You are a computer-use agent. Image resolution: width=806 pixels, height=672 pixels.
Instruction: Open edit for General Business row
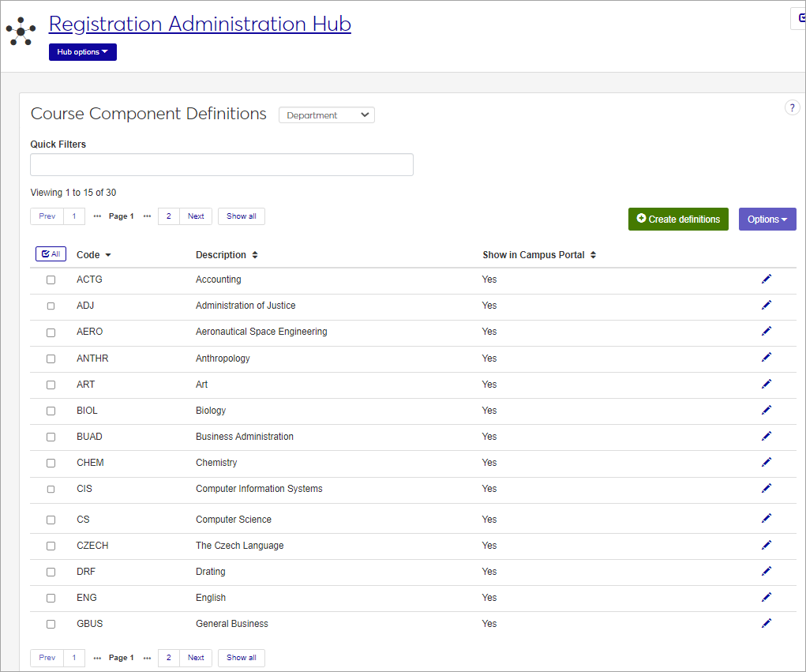coord(766,623)
